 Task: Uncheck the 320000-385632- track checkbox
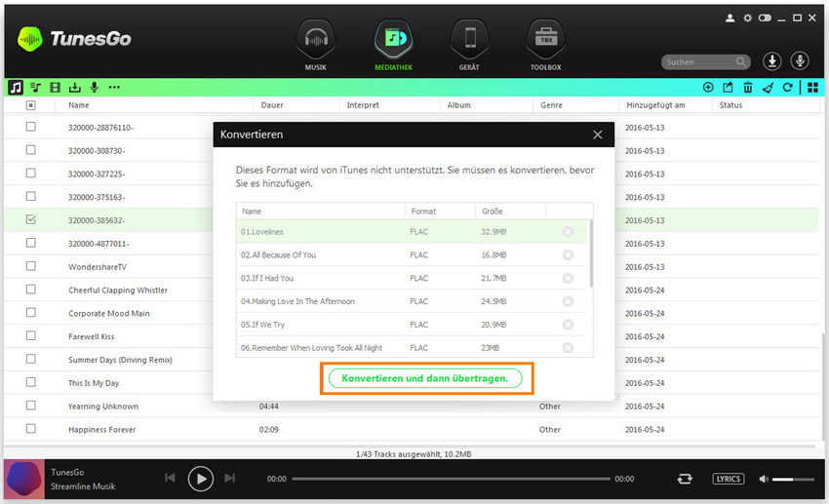tap(30, 220)
